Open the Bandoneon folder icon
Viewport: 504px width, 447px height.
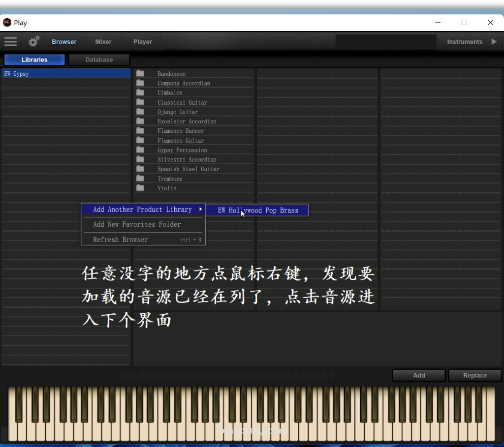[x=140, y=73]
